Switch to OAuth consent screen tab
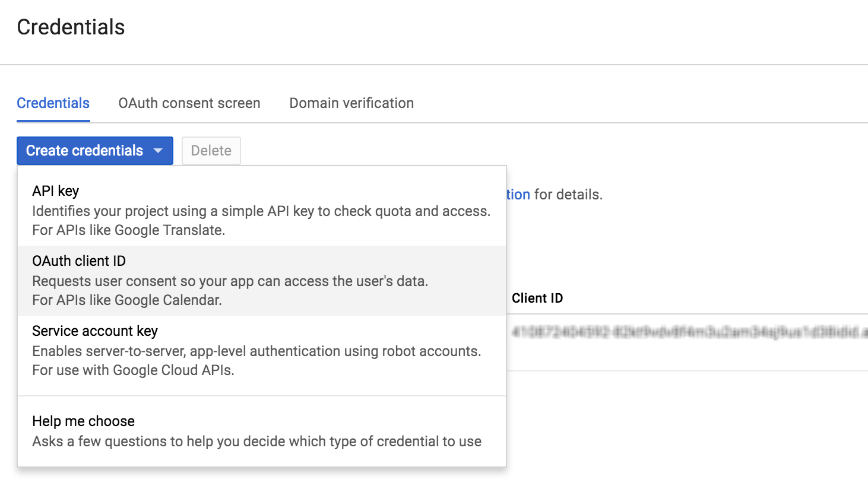Screen dimensions: 868x489 click(189, 103)
